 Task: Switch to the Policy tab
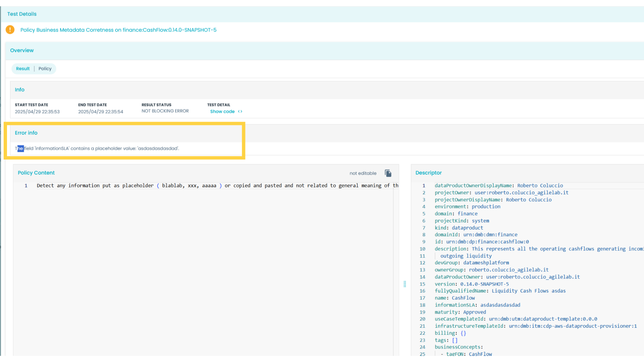pos(45,69)
